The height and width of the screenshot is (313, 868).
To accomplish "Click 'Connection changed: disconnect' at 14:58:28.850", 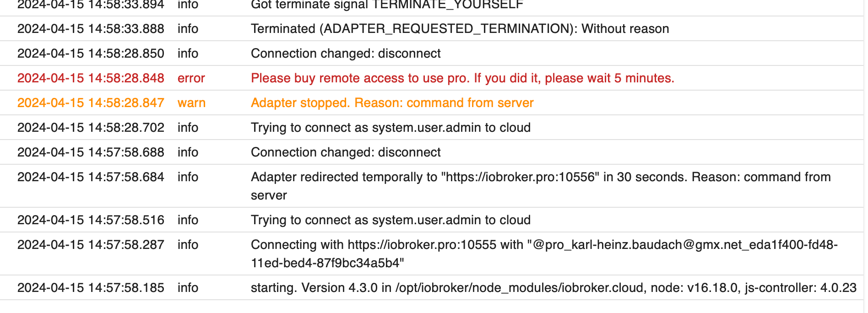I will pyautogui.click(x=346, y=54).
